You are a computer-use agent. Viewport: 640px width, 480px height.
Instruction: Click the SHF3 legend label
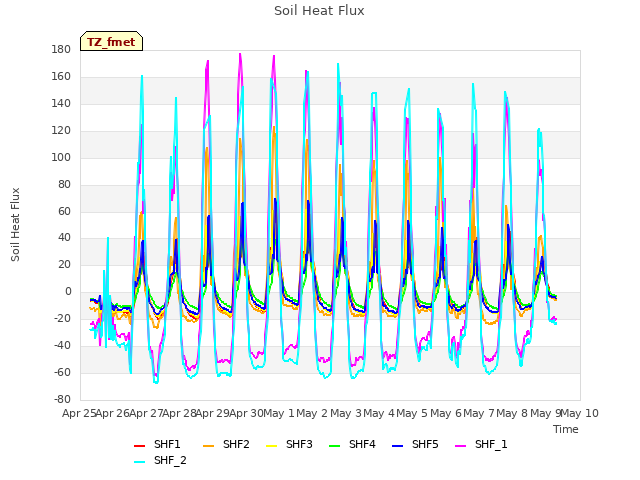[299, 444]
